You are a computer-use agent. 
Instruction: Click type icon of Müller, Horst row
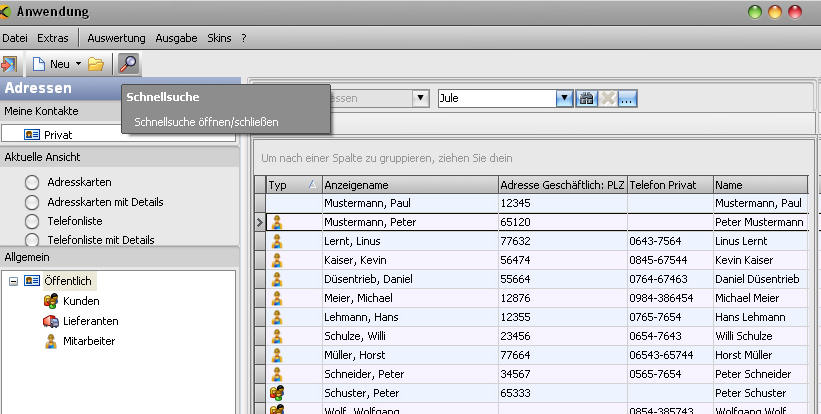pos(276,355)
